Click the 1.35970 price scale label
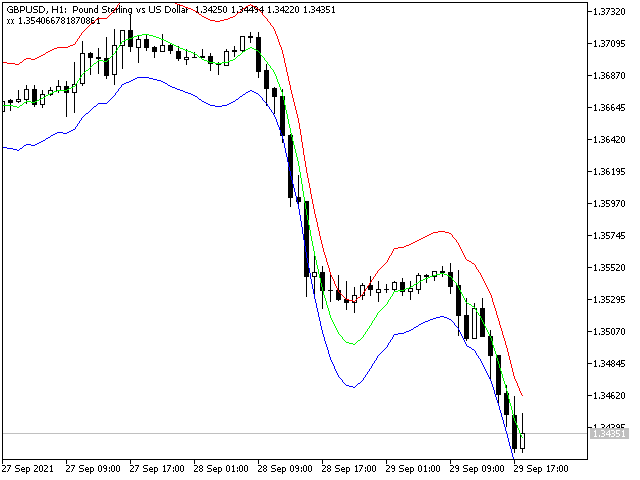 (609, 203)
